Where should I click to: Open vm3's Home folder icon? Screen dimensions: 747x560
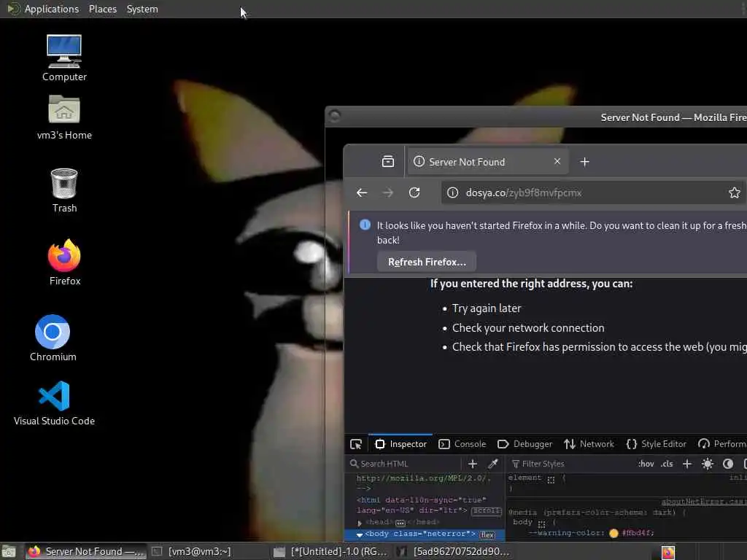64,117
